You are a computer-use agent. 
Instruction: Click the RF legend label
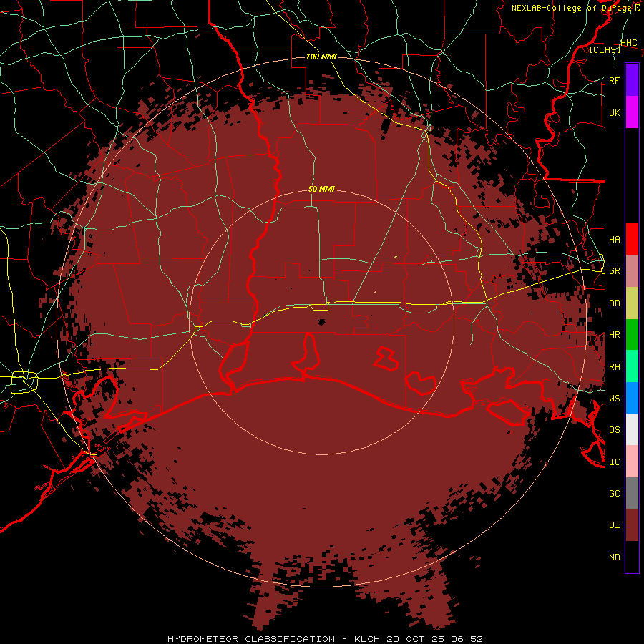coord(615,80)
